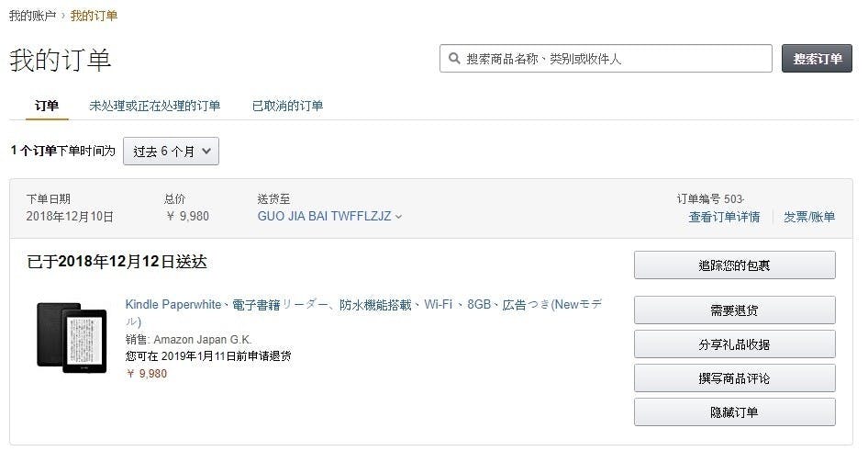Open the 查看订单详情 link
Image resolution: width=868 pixels, height=462 pixels.
pos(724,218)
